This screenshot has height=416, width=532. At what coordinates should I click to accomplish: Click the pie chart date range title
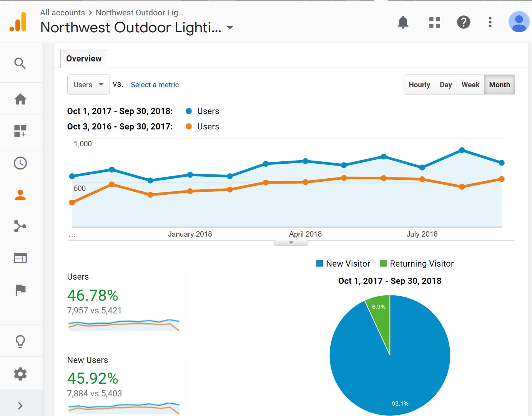tap(390, 281)
